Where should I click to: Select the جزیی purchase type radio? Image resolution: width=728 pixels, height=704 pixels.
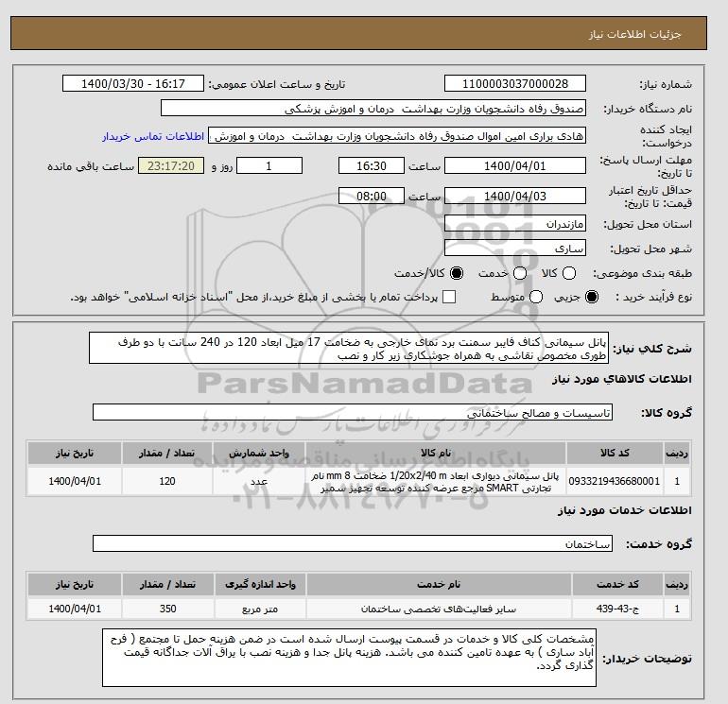[592, 297]
